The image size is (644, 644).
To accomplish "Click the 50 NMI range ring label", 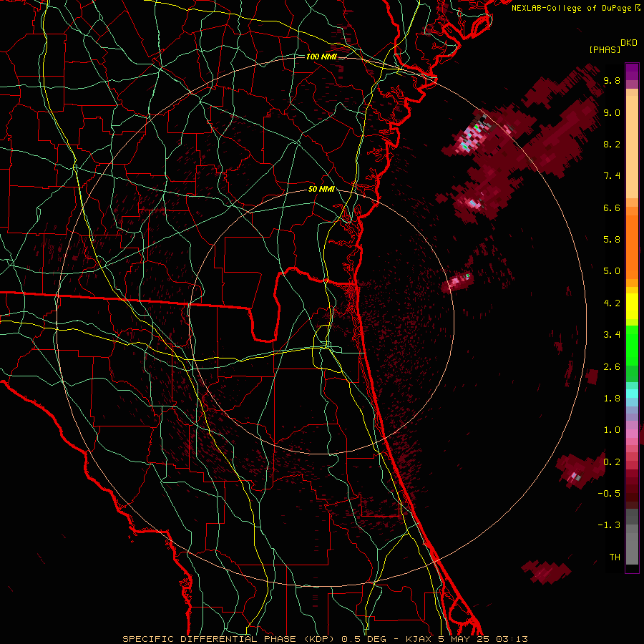I will coord(321,190).
